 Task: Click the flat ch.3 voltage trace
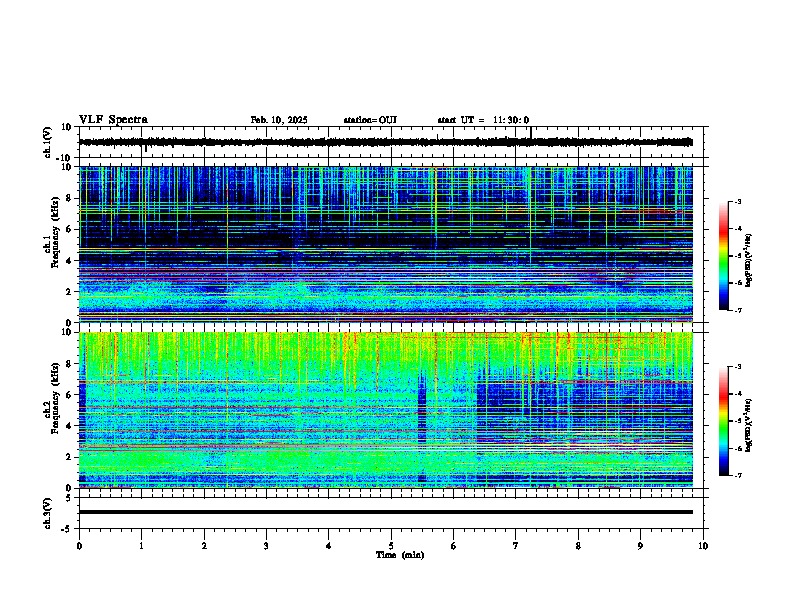click(x=385, y=512)
